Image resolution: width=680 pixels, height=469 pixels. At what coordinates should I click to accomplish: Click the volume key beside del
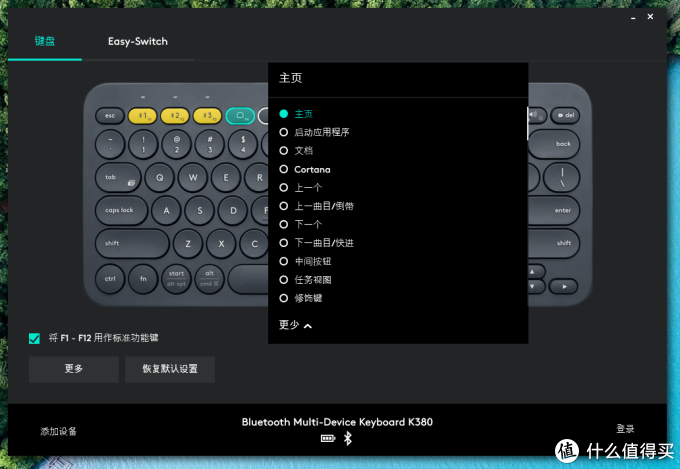coord(537,115)
